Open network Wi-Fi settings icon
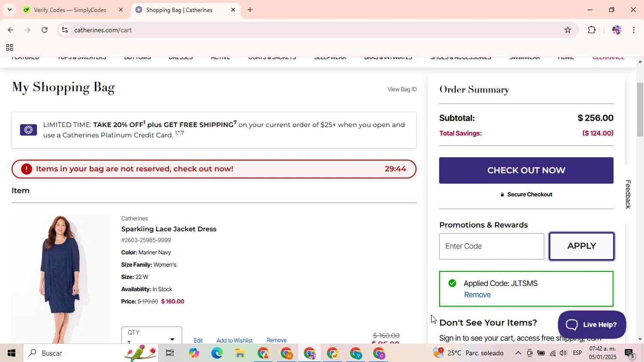The width and height of the screenshot is (644, 362). tap(553, 353)
